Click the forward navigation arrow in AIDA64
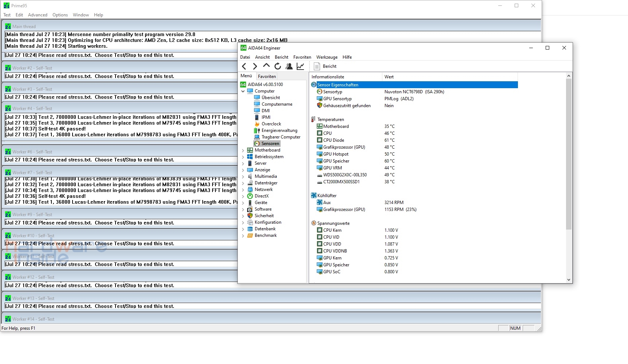 pos(255,66)
